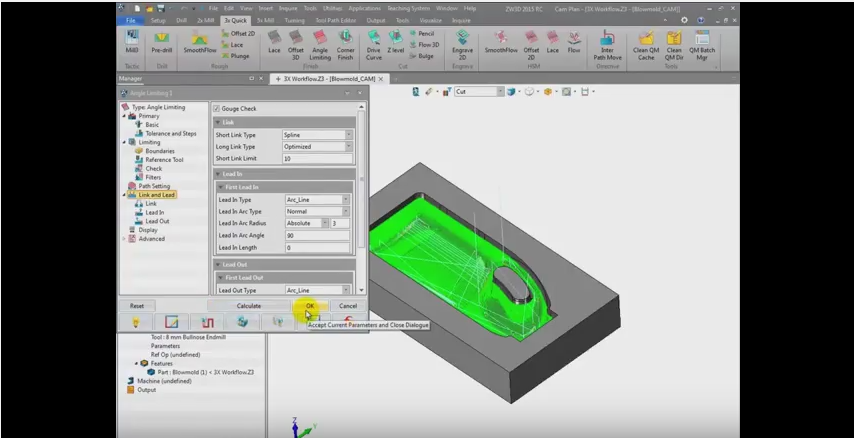Open the Short Link Type dropdown
The height and width of the screenshot is (438, 854).
pyautogui.click(x=349, y=135)
